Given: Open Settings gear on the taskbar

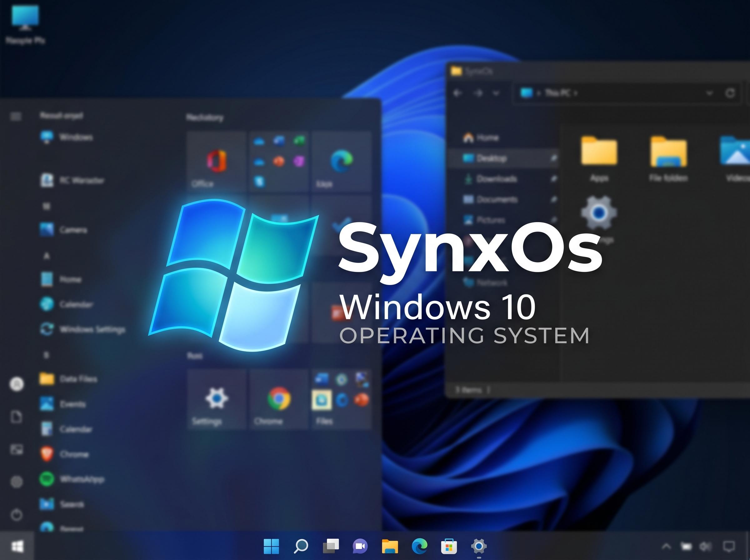Looking at the screenshot, I should (479, 546).
